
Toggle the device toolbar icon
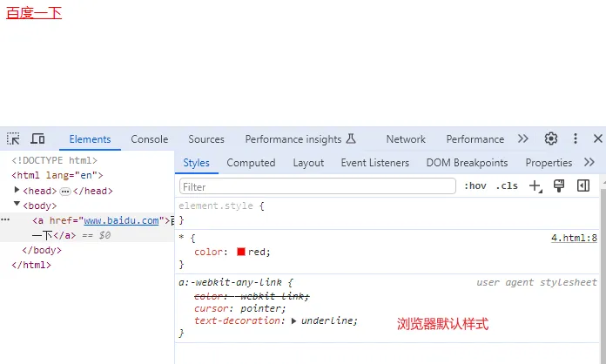[37, 138]
